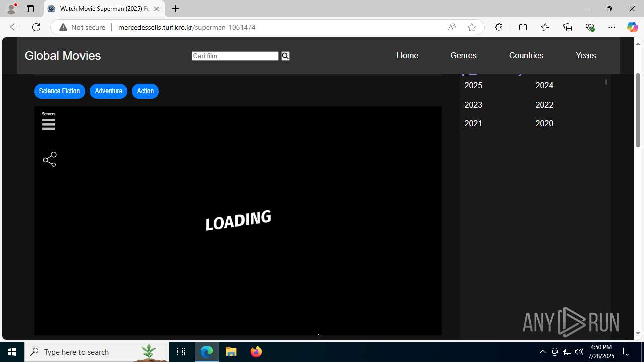The image size is (644, 362).
Task: Click the page vertical scrollbar thumb
Action: [x=638, y=110]
